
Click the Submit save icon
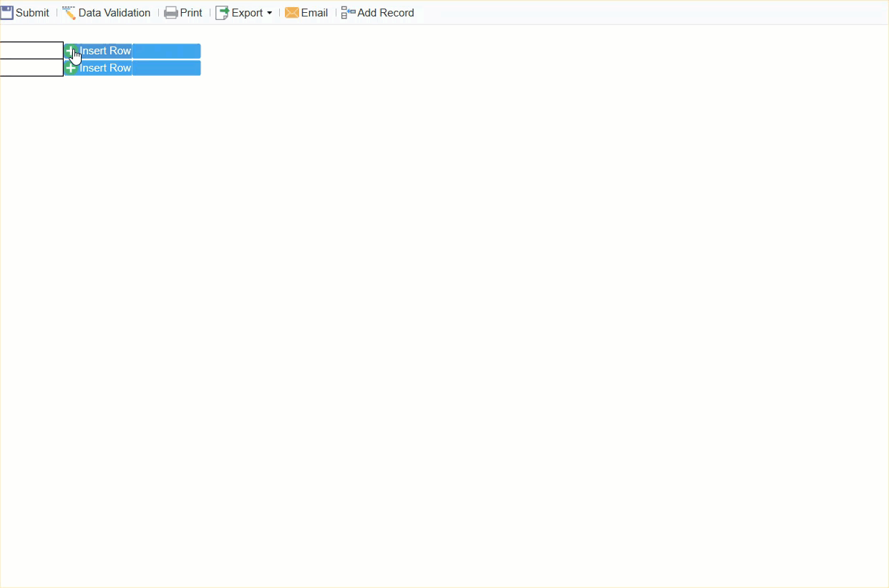coord(7,12)
